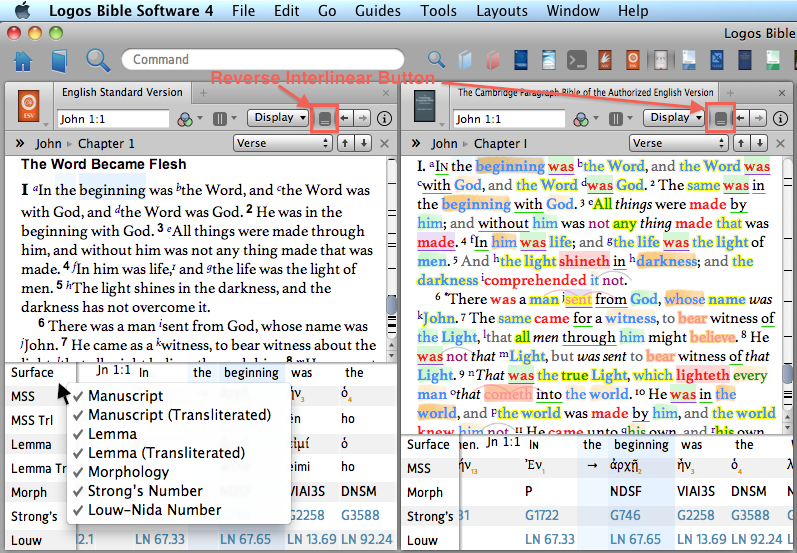The width and height of the screenshot is (797, 553).
Task: Show resource info for ESV panel
Action: pyautogui.click(x=384, y=119)
